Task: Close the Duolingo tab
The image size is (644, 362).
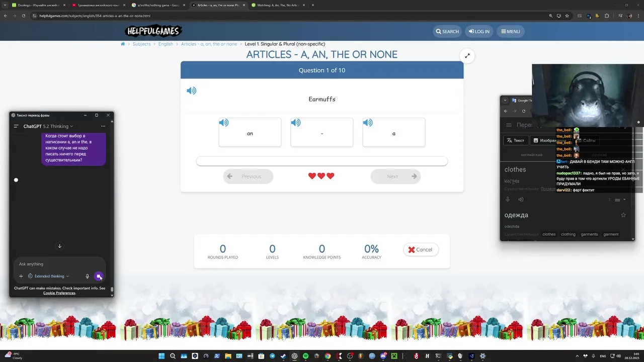Action: [x=64, y=5]
